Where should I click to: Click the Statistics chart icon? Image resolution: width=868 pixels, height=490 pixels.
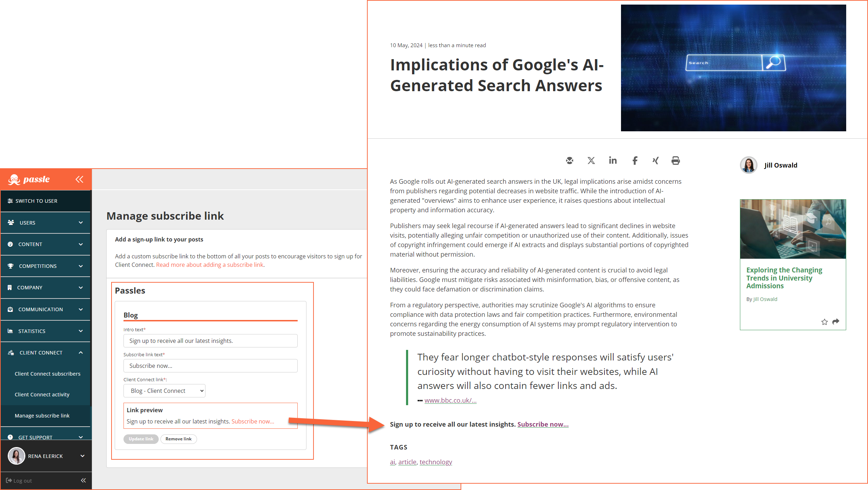pos(10,331)
